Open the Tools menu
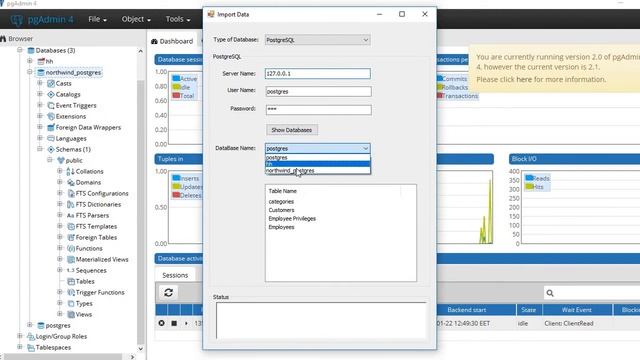This screenshot has height=360, width=640. click(x=178, y=19)
